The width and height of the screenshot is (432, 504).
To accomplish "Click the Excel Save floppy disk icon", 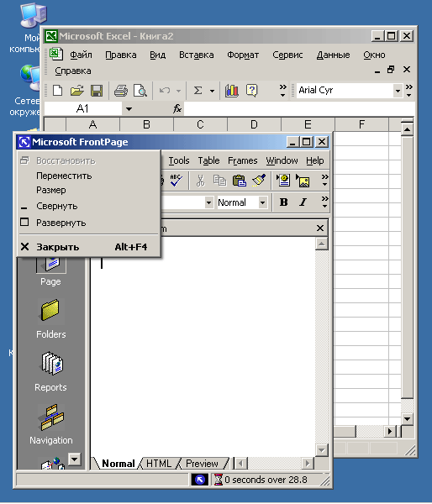I will point(97,91).
